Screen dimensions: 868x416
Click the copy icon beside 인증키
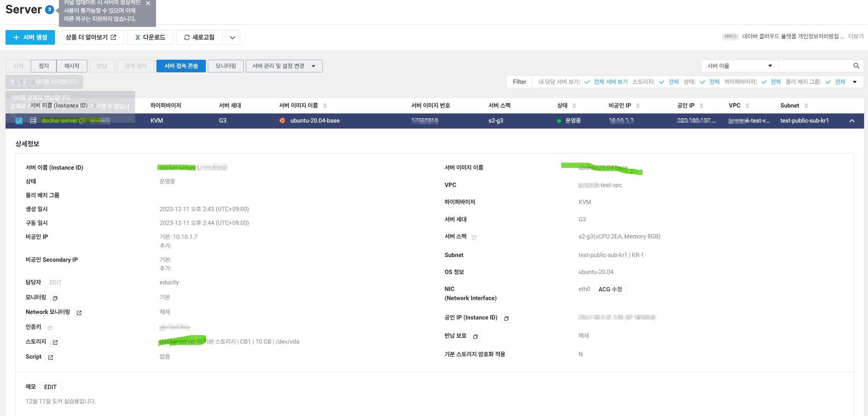click(x=50, y=327)
